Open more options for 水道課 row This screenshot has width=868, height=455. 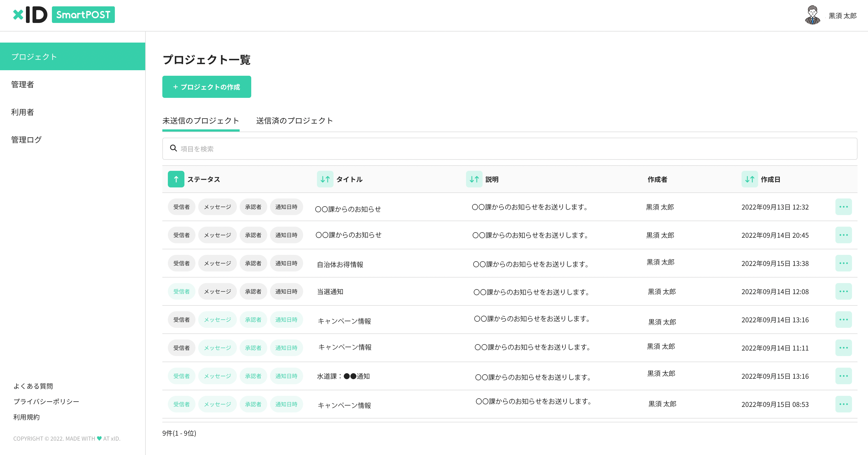click(x=843, y=376)
